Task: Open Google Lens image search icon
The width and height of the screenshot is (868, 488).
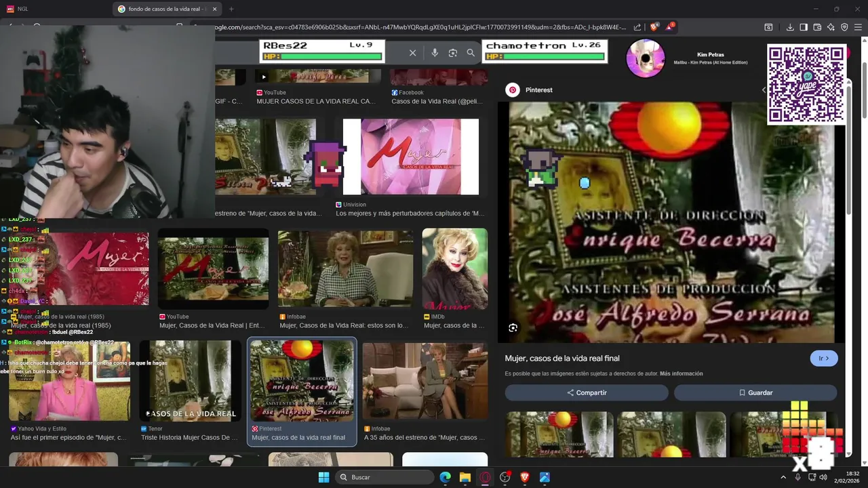Action: pyautogui.click(x=453, y=53)
